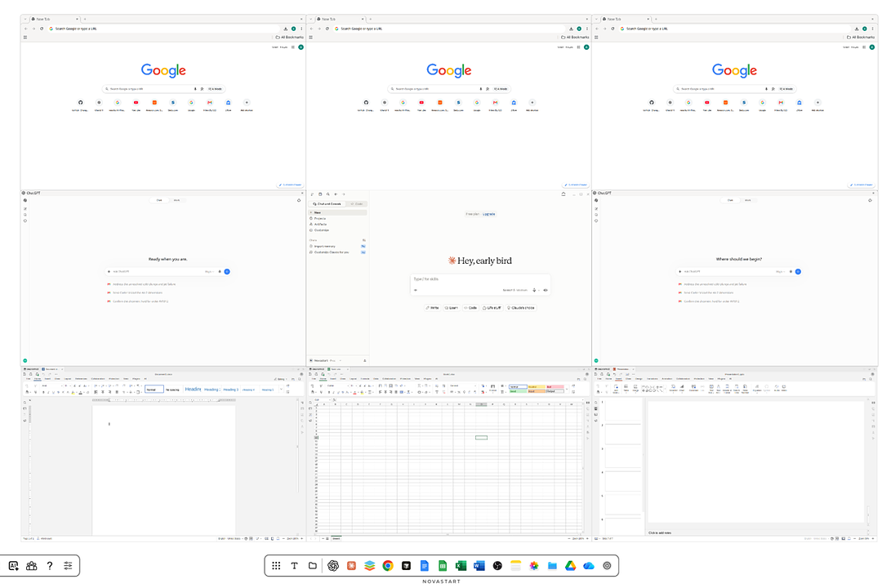Pick the highlight color in the document editor
The width and height of the screenshot is (882, 588).
point(73,392)
